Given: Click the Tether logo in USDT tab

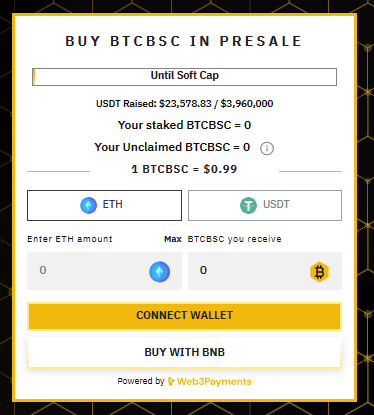Looking at the screenshot, I should [x=249, y=205].
